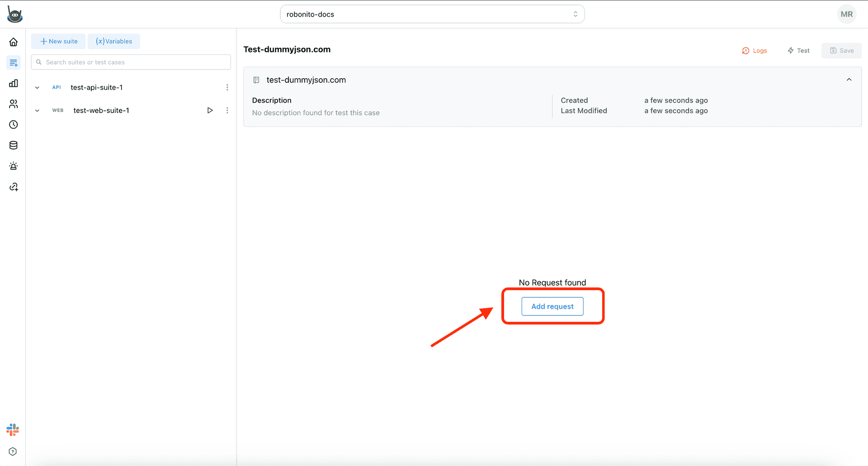Open the robonito-docs workspace dropdown
The height and width of the screenshot is (466, 868).
(x=432, y=14)
